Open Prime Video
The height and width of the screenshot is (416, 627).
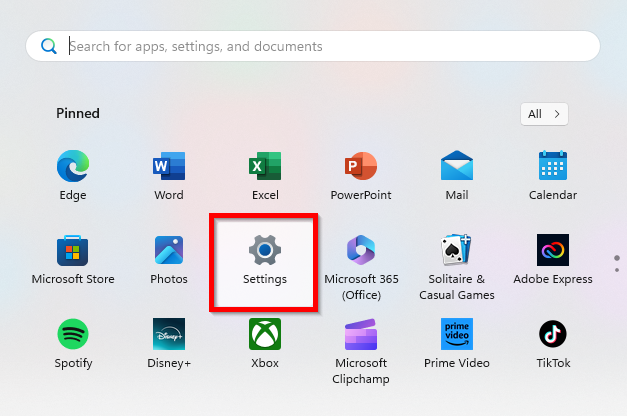(x=457, y=343)
